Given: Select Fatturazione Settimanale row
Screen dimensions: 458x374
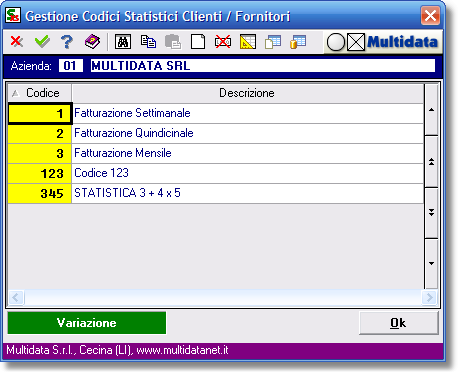Looking at the screenshot, I should (247, 113).
